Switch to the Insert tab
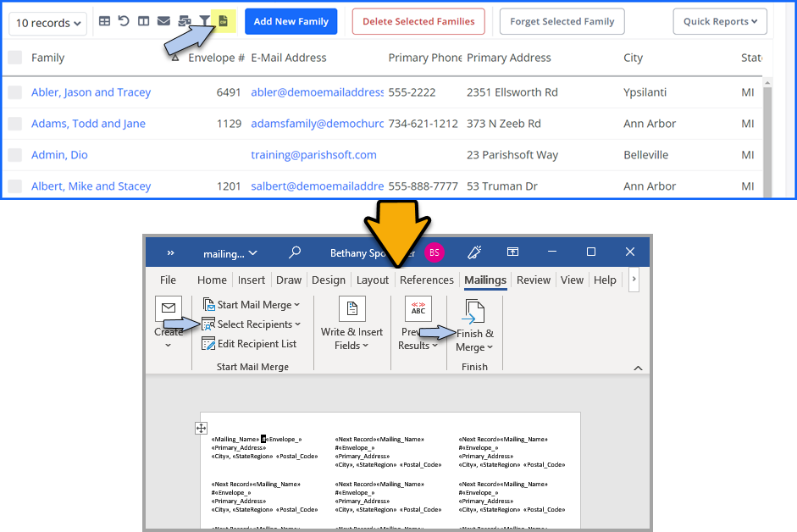 251,280
